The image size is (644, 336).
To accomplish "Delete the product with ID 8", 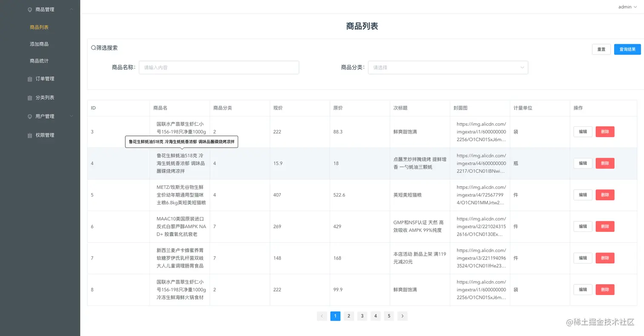I will tap(605, 290).
